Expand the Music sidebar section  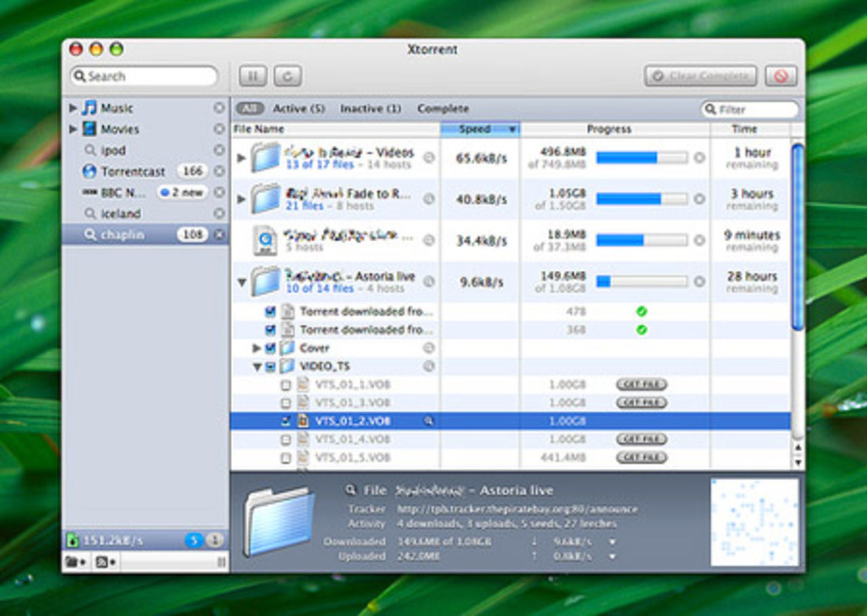(72, 108)
